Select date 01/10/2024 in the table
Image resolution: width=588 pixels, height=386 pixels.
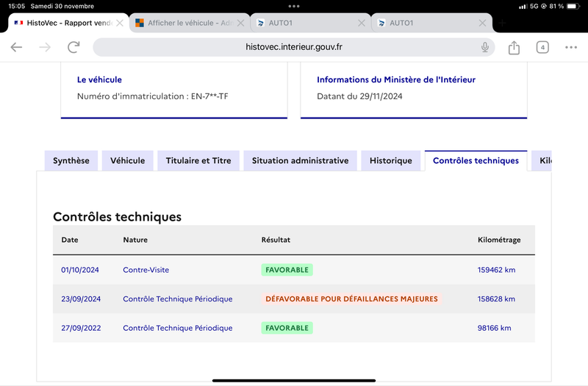click(80, 270)
